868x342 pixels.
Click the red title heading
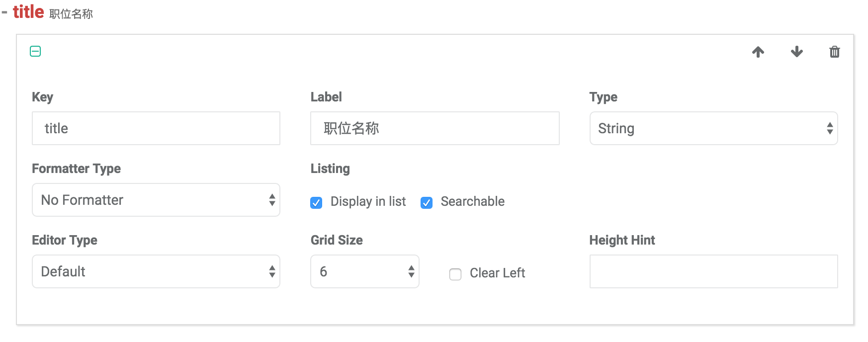[x=28, y=11]
